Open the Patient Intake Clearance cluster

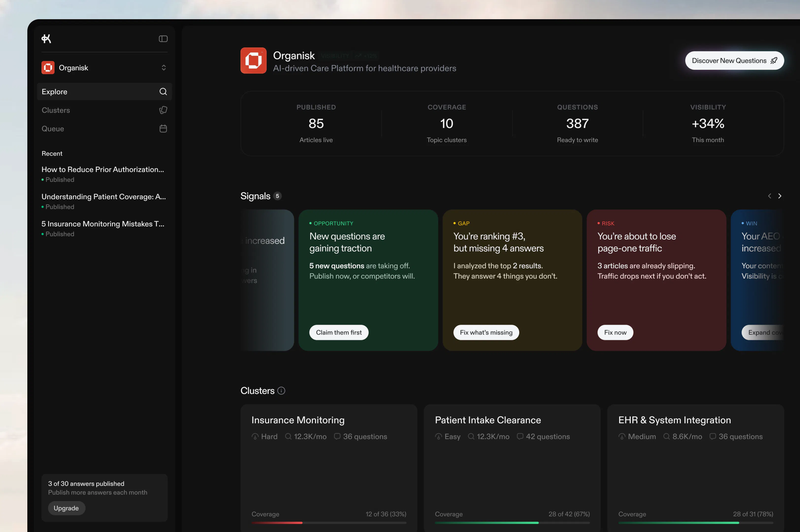[512, 468]
